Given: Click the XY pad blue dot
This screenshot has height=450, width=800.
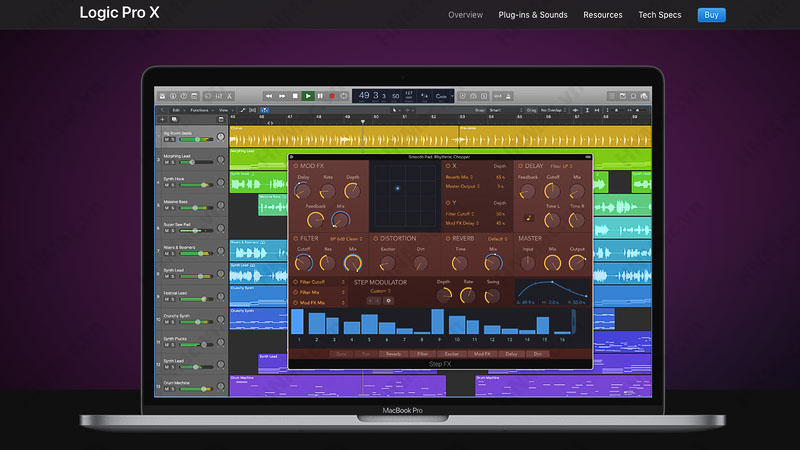Looking at the screenshot, I should [x=397, y=188].
